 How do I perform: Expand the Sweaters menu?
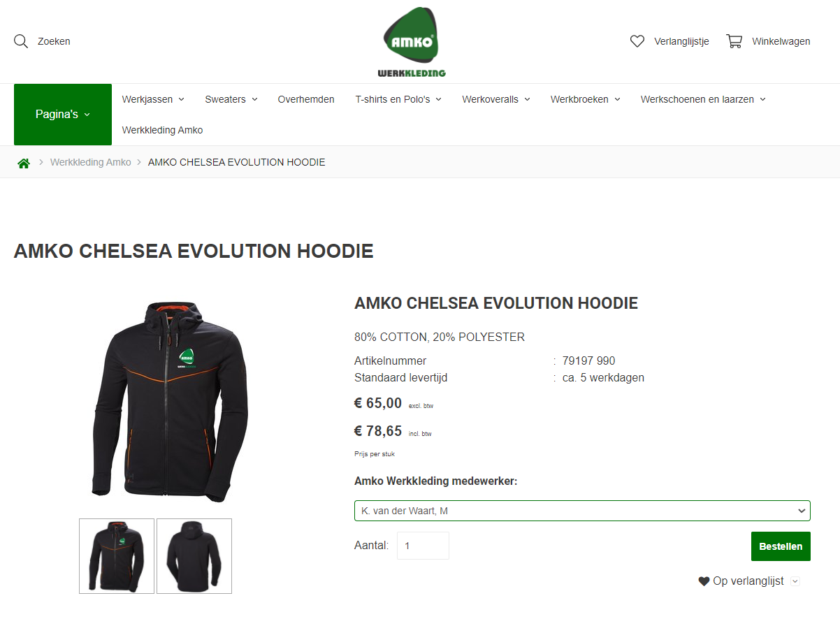[x=231, y=99]
